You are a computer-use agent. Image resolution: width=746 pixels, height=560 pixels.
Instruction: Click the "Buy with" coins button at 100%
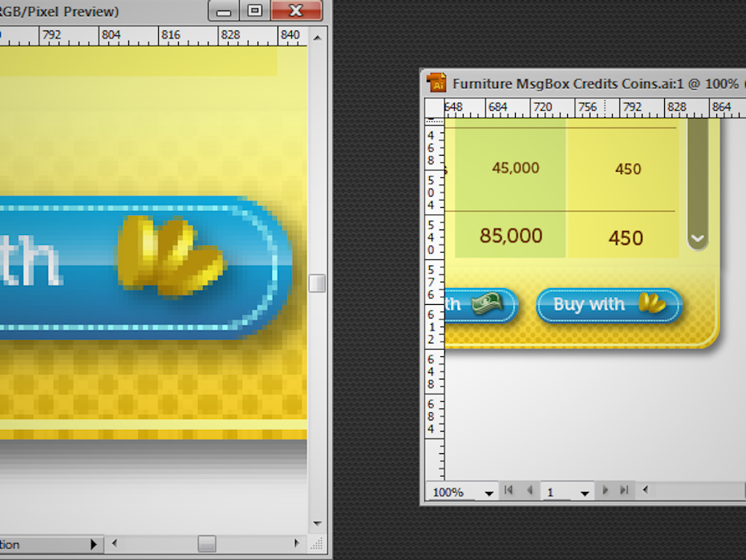(609, 305)
